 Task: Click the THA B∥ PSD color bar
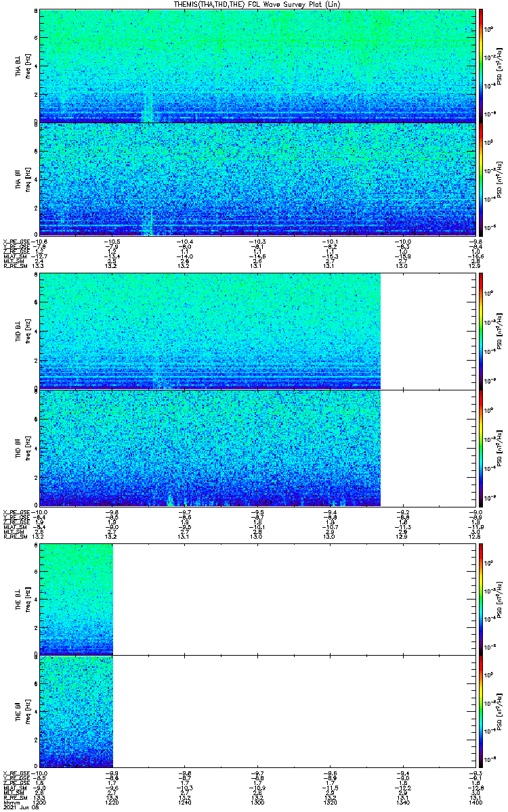[x=481, y=179]
